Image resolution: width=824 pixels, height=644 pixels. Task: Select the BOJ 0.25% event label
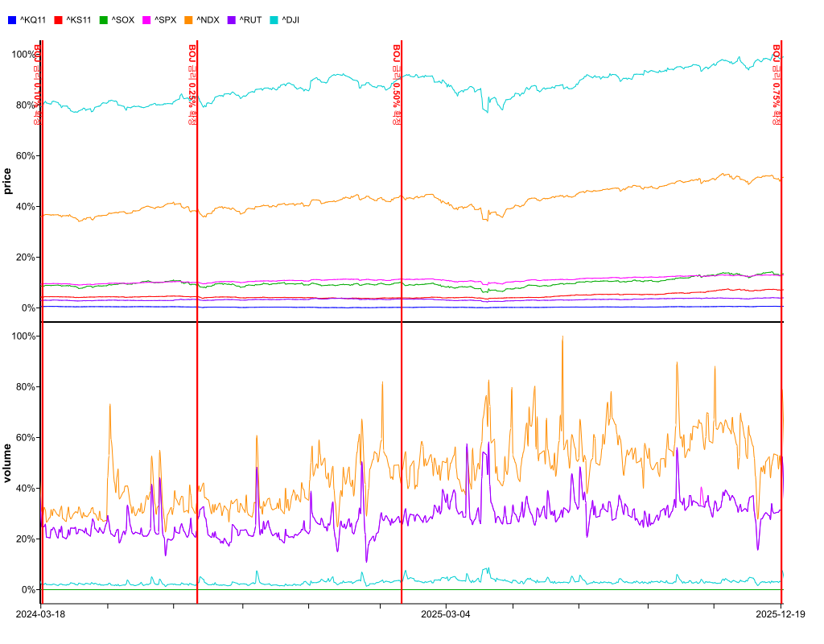click(x=192, y=86)
